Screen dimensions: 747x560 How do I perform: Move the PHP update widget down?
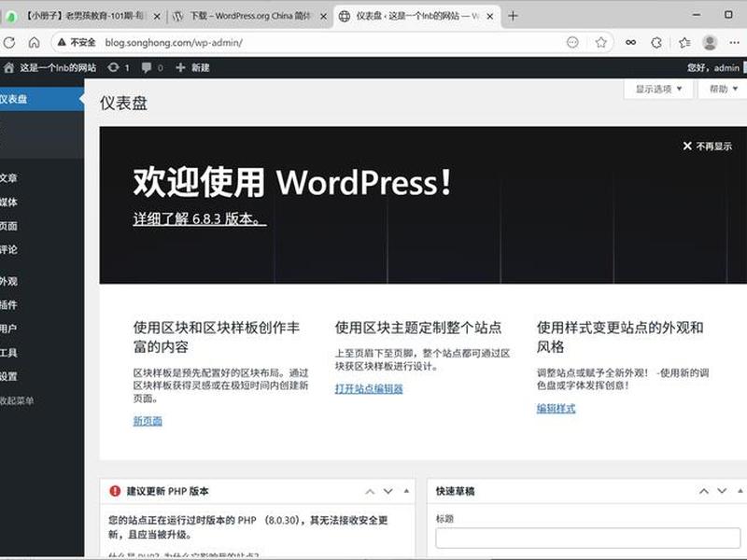(388, 492)
